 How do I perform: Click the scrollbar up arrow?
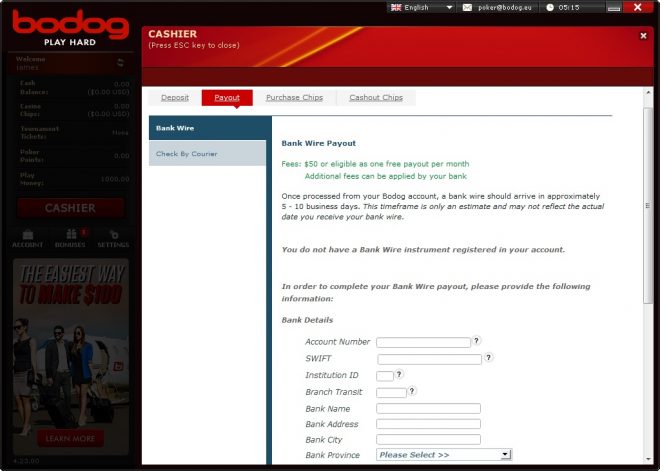point(648,92)
